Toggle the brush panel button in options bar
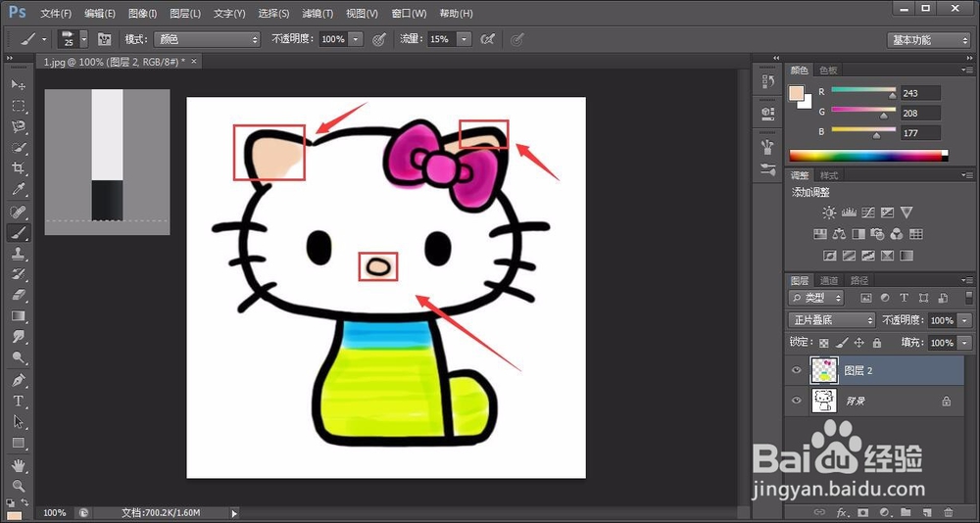 (x=105, y=39)
